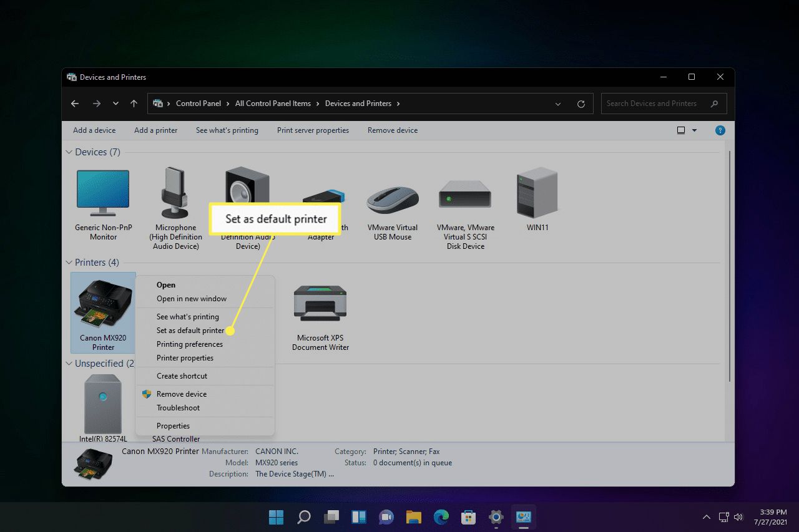Viewport: 799px width, 532px height.
Task: Click the network tray icon
Action: coord(723,517)
